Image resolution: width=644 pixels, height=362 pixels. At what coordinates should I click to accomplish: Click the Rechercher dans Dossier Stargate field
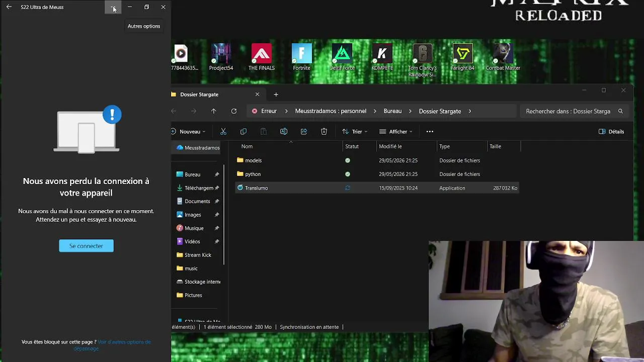(x=575, y=111)
